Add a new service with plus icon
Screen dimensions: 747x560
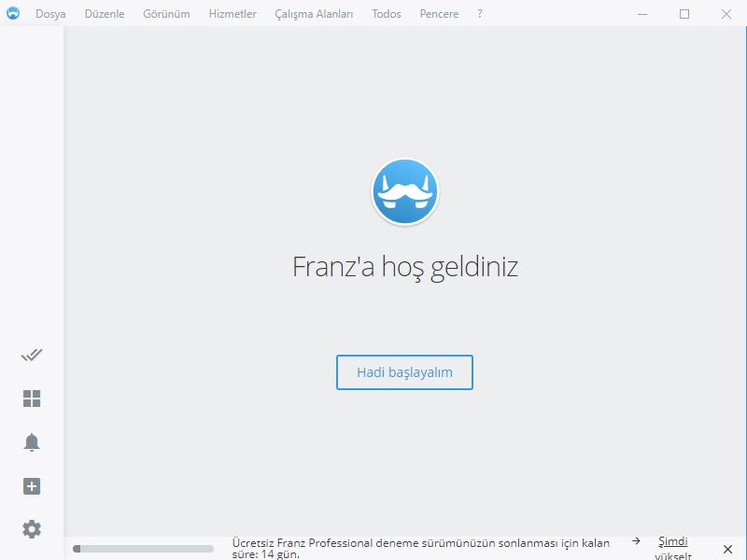(32, 486)
